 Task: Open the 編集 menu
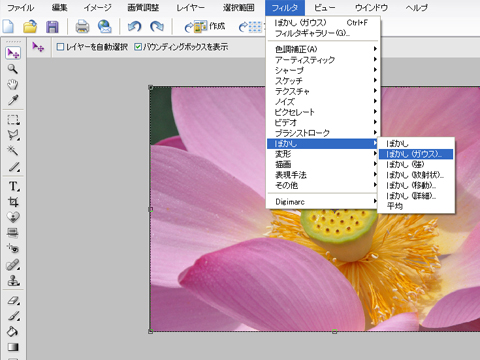(60, 8)
